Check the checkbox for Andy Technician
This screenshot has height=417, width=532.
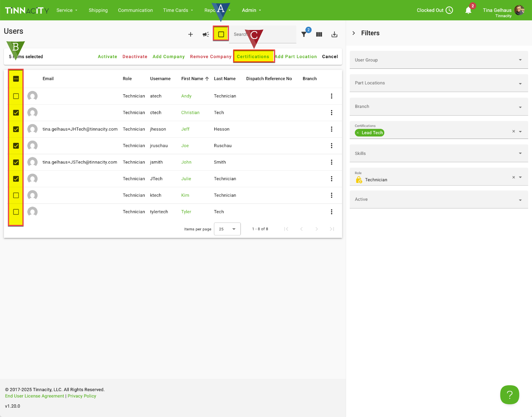pos(16,96)
